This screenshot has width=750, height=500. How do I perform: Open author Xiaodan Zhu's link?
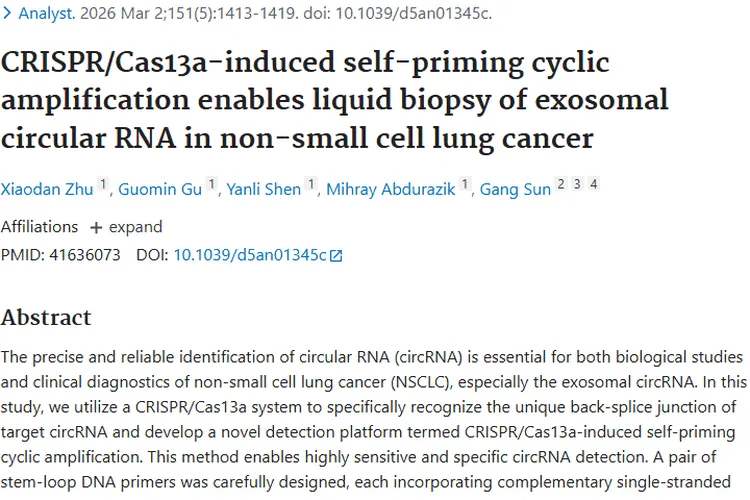[47, 189]
